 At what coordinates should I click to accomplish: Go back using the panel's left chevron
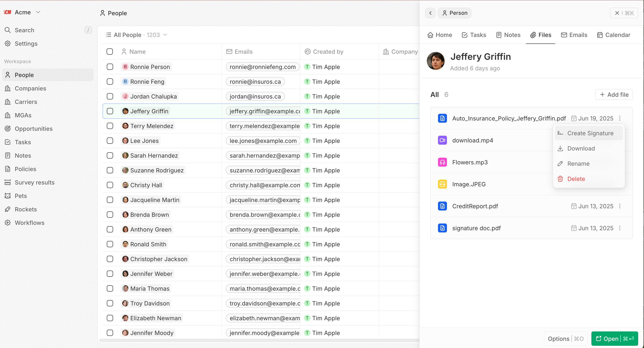pyautogui.click(x=430, y=13)
